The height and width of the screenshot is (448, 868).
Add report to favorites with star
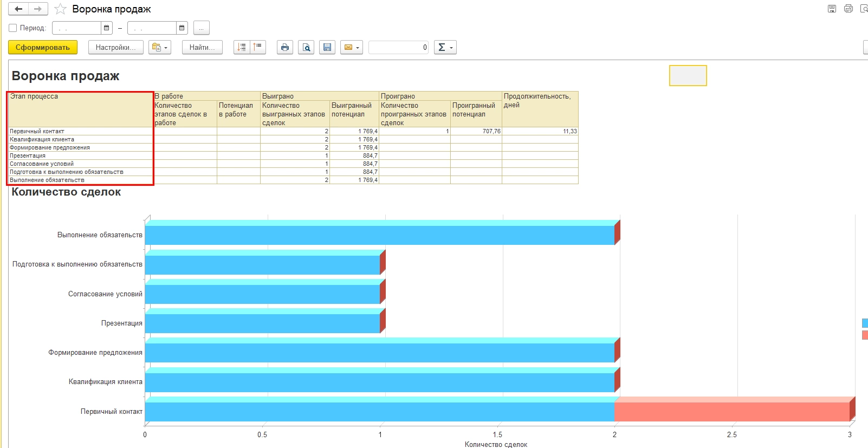coord(61,9)
